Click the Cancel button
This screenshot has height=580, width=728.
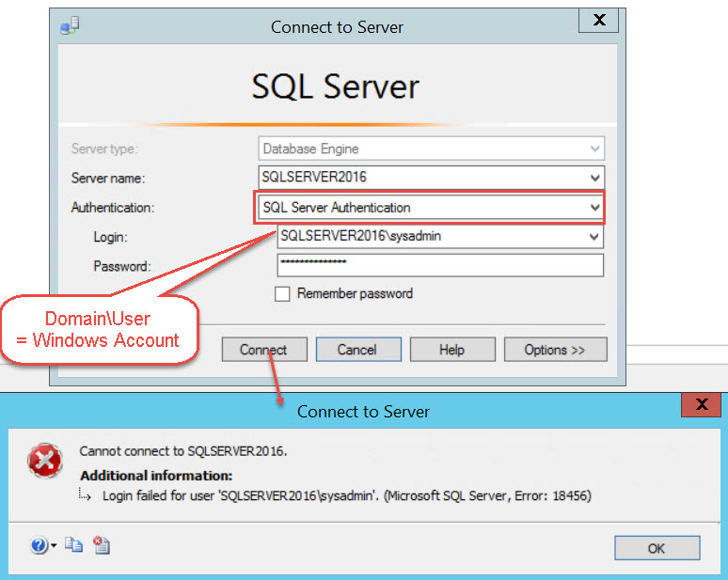click(358, 350)
